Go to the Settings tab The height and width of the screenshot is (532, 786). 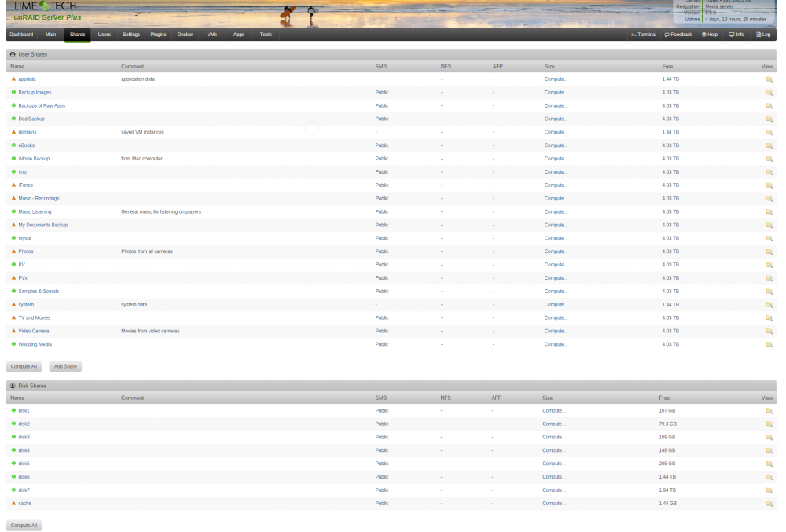(x=131, y=35)
